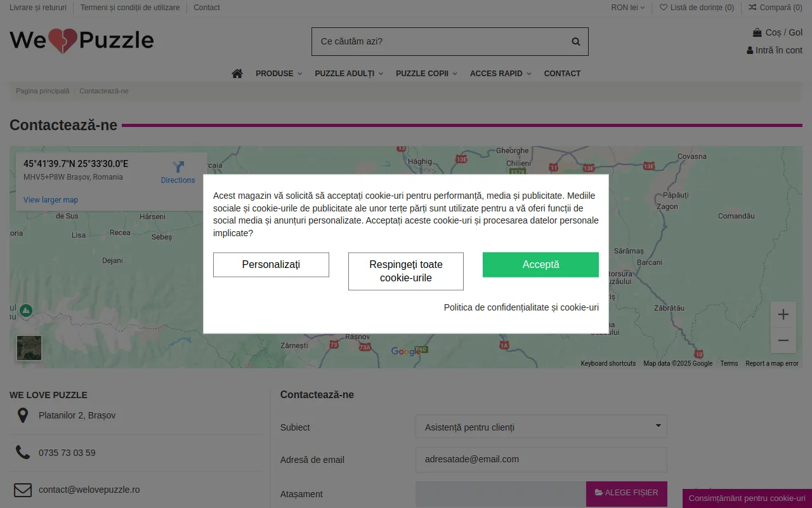Open Personalizați cookie settings
The height and width of the screenshot is (508, 812).
(271, 265)
